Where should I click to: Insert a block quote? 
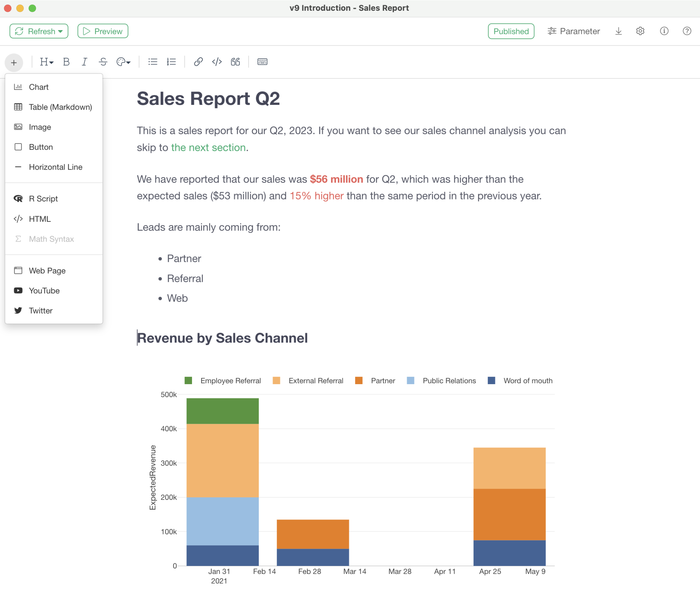[235, 62]
